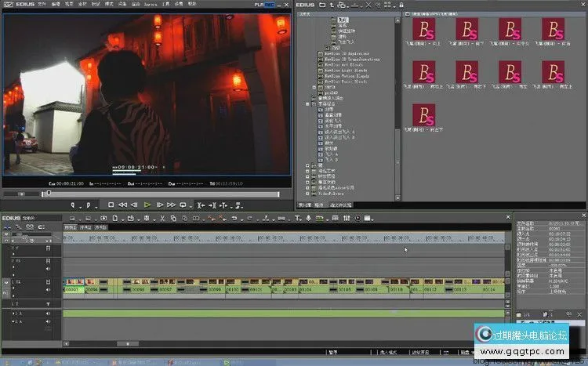Click the Rewind button in player
This screenshot has height=366, width=588.
click(x=123, y=205)
